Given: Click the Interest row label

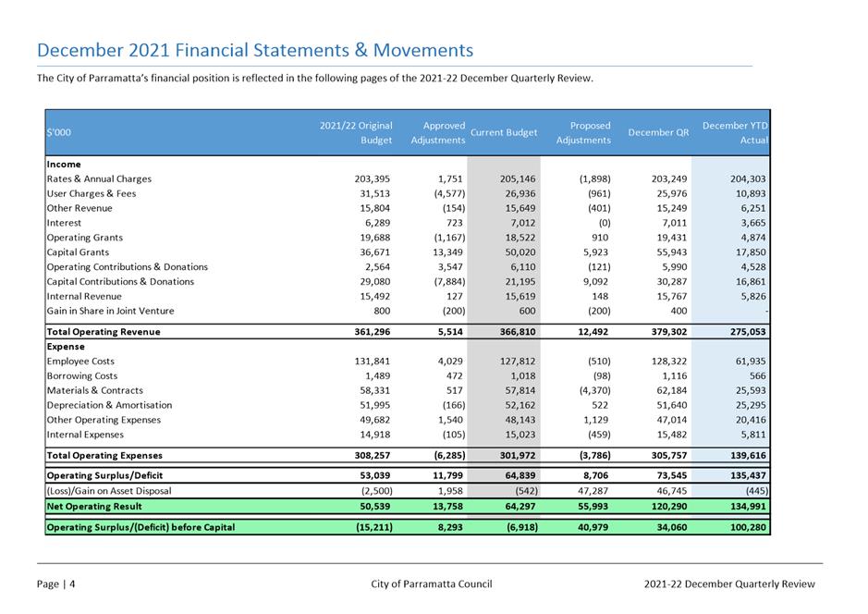Looking at the screenshot, I should [64, 223].
